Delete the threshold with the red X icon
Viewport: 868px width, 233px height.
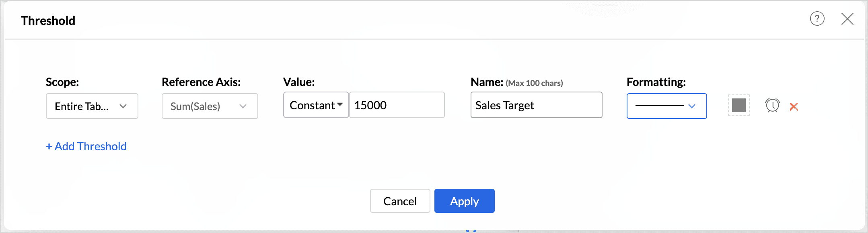click(794, 106)
